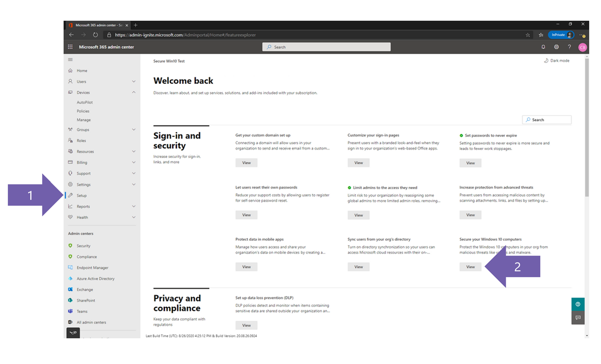Open the feedback chat widget button
Image resolution: width=601 pixels, height=364 pixels.
coord(578,318)
